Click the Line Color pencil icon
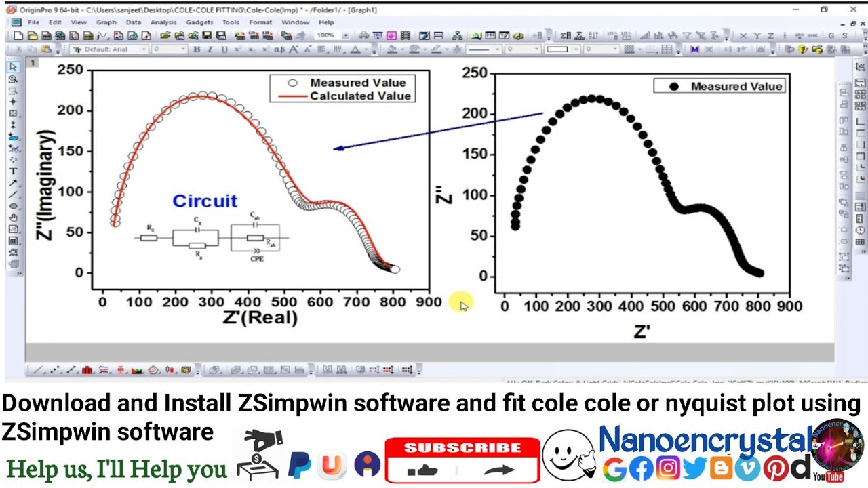868x488 pixels. coord(436,49)
